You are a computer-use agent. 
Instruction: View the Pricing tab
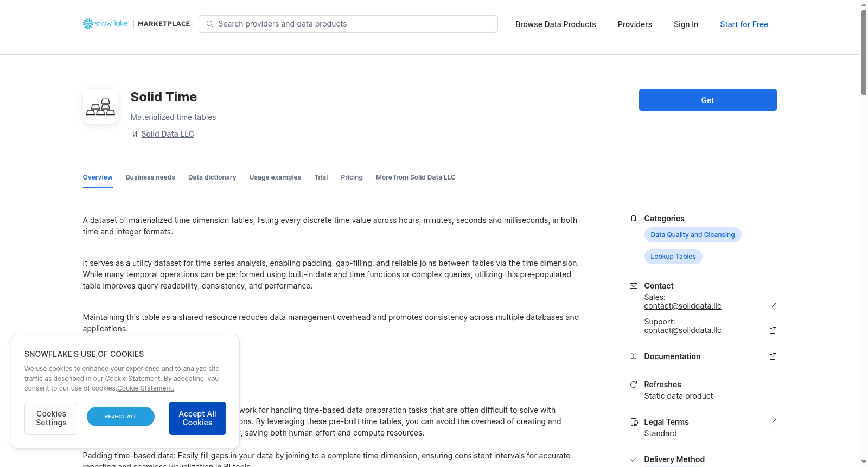pyautogui.click(x=352, y=177)
